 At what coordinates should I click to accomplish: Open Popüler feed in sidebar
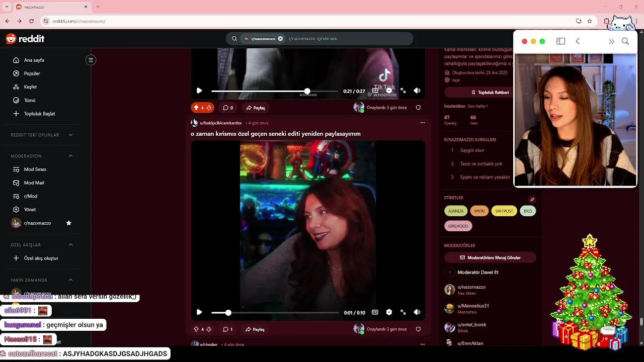pos(32,73)
